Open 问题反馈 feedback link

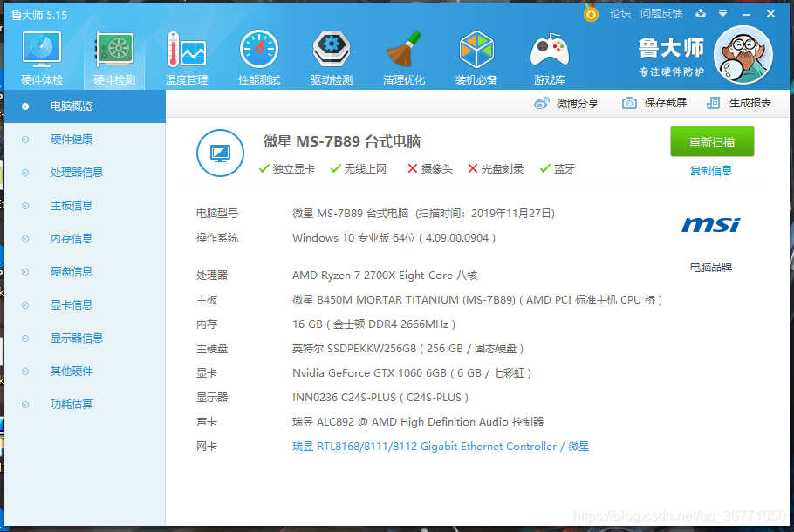[661, 14]
